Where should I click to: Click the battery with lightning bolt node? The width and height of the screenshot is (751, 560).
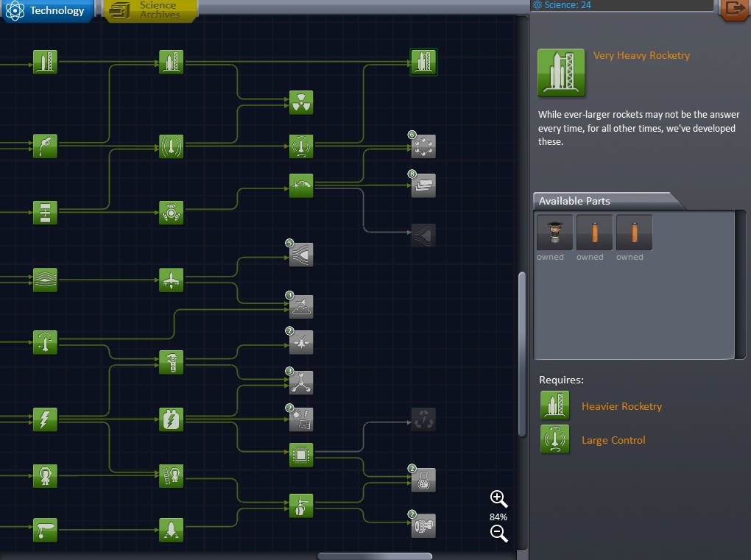click(171, 420)
